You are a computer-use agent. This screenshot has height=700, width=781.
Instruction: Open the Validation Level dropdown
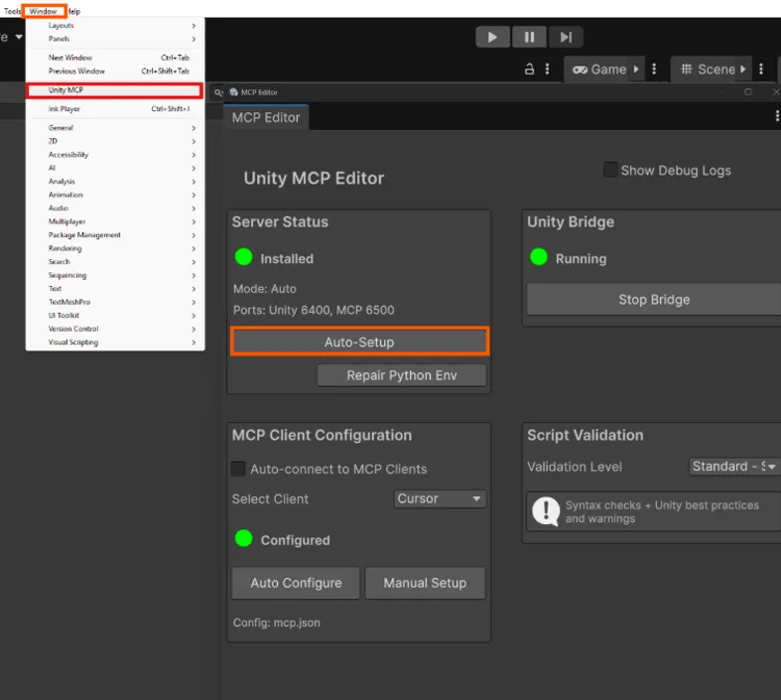tap(733, 467)
